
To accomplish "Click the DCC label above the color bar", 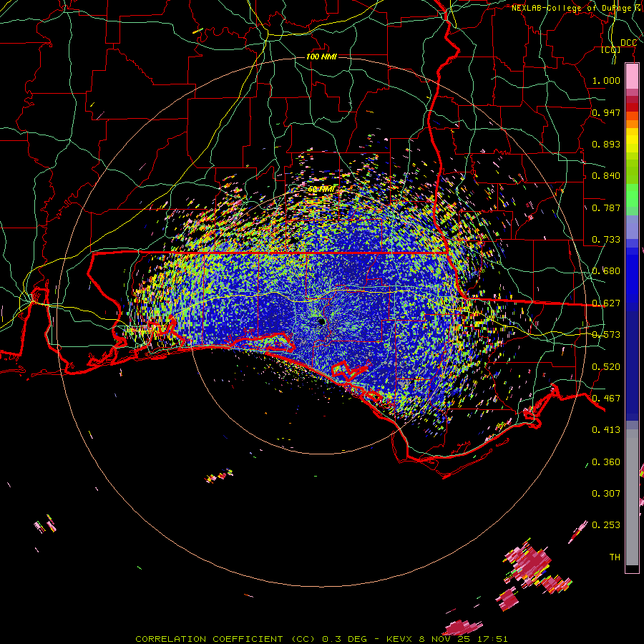I will point(628,43).
